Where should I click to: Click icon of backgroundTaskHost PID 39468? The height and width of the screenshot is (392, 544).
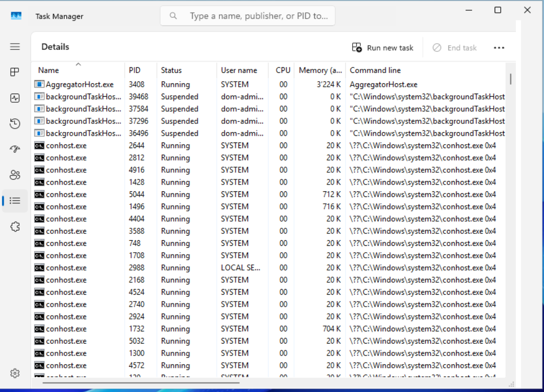(39, 97)
